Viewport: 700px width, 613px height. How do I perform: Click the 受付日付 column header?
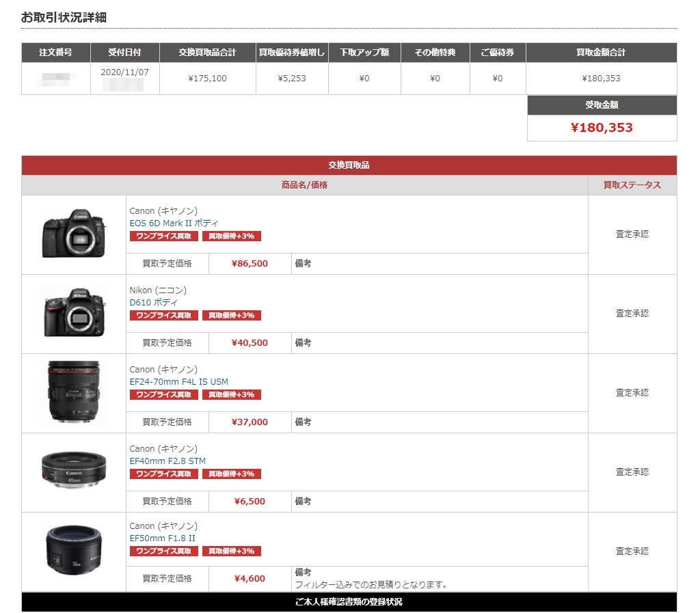[125, 53]
